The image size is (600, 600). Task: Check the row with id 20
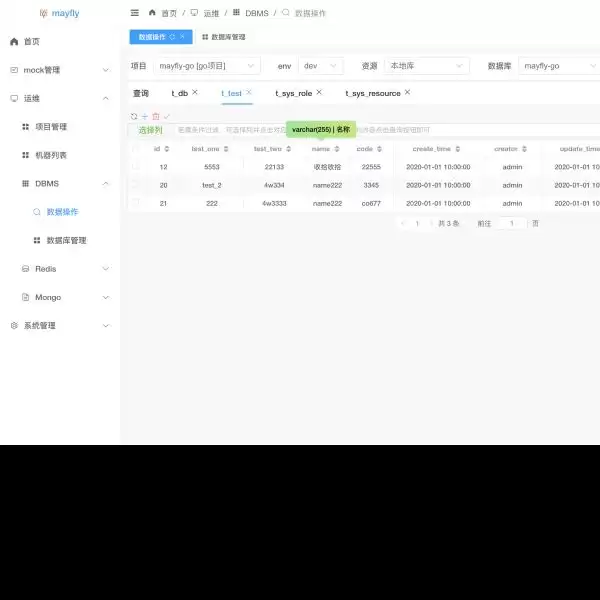[x=135, y=184]
